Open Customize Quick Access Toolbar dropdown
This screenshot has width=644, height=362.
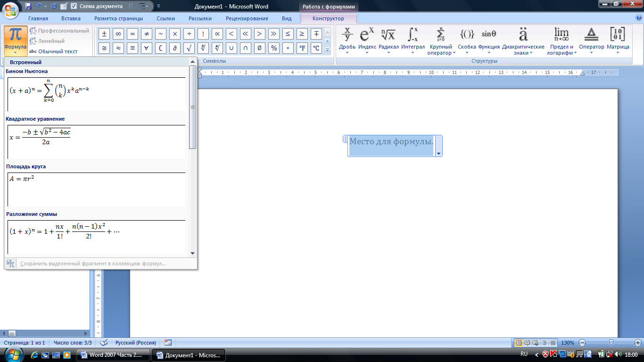[x=158, y=6]
